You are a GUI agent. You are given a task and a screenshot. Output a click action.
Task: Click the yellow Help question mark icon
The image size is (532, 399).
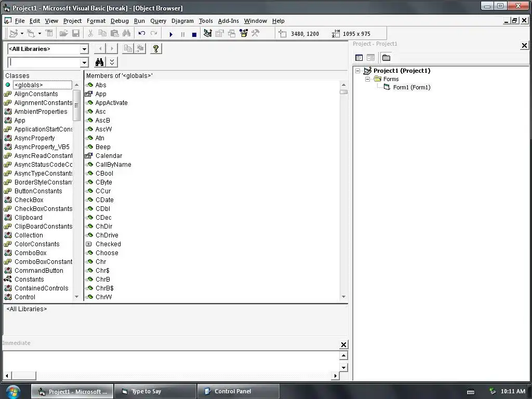[156, 48]
